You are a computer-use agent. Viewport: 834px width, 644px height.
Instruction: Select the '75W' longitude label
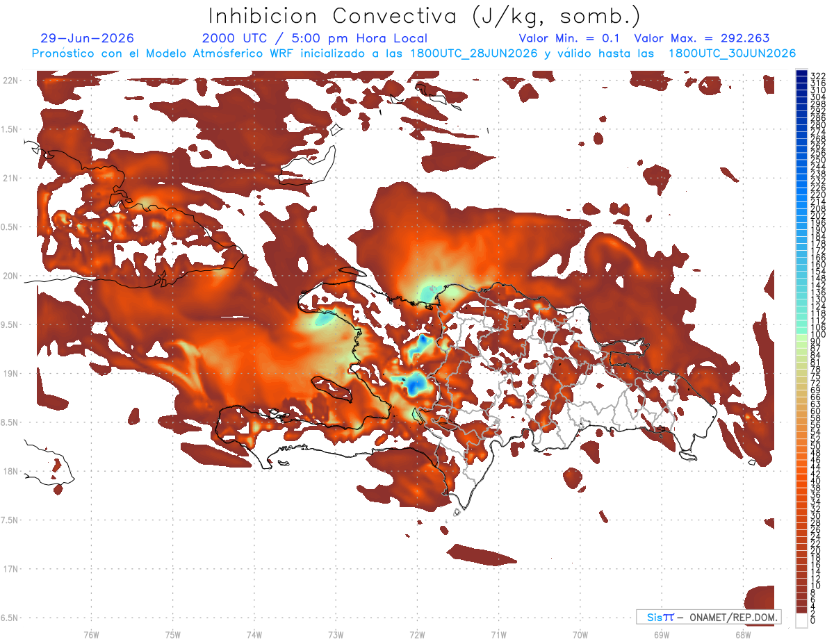(173, 634)
